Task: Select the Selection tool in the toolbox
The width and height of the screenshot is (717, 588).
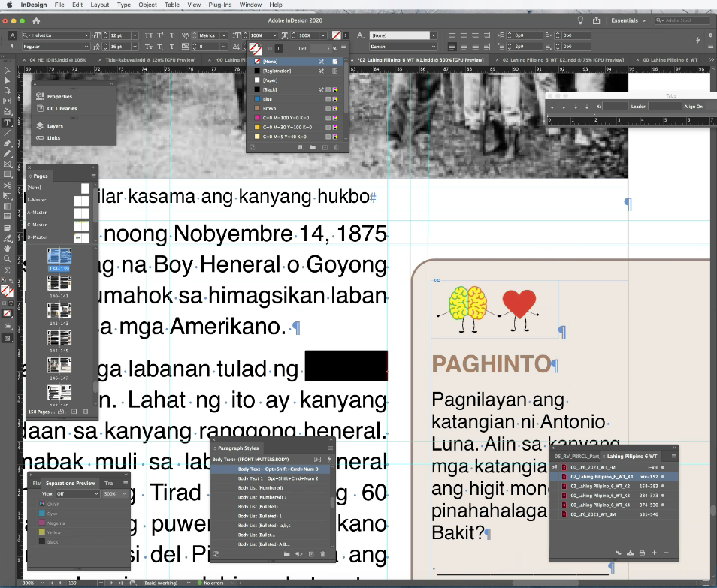Action: click(8, 71)
